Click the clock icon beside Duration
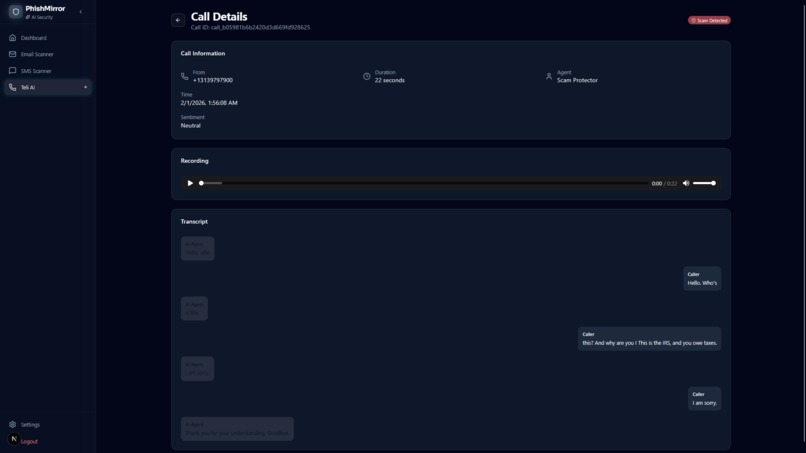Viewport: 806px width, 453px height. 367,77
